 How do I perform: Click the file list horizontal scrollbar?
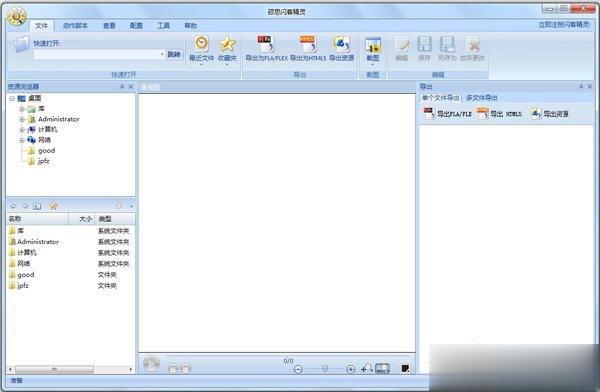click(x=70, y=369)
